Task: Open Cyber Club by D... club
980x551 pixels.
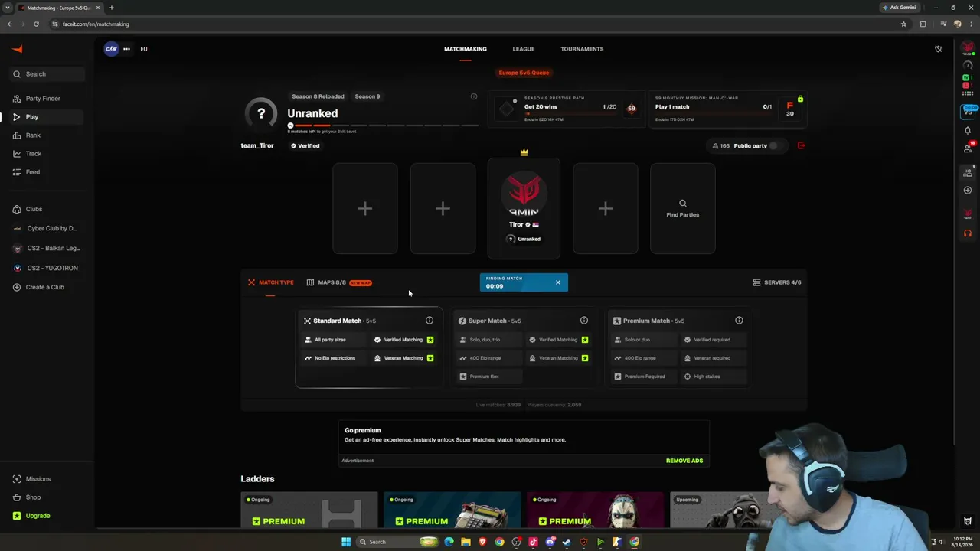Action: [x=51, y=228]
